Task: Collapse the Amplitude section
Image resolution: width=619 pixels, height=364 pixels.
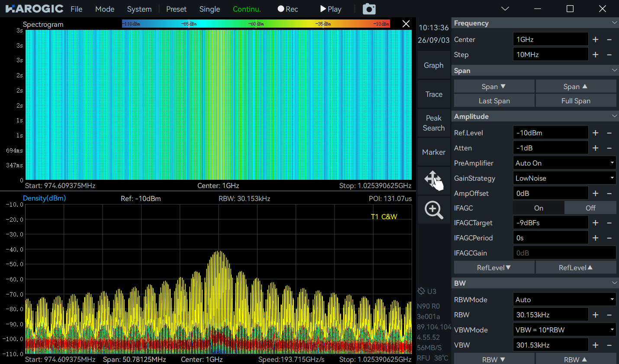Action: 614,116
